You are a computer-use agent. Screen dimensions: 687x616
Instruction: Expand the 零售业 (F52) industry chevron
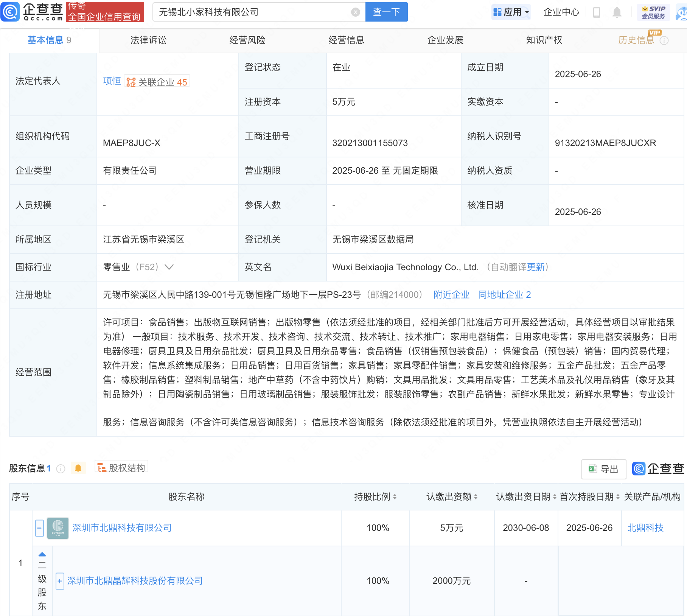pos(169,267)
